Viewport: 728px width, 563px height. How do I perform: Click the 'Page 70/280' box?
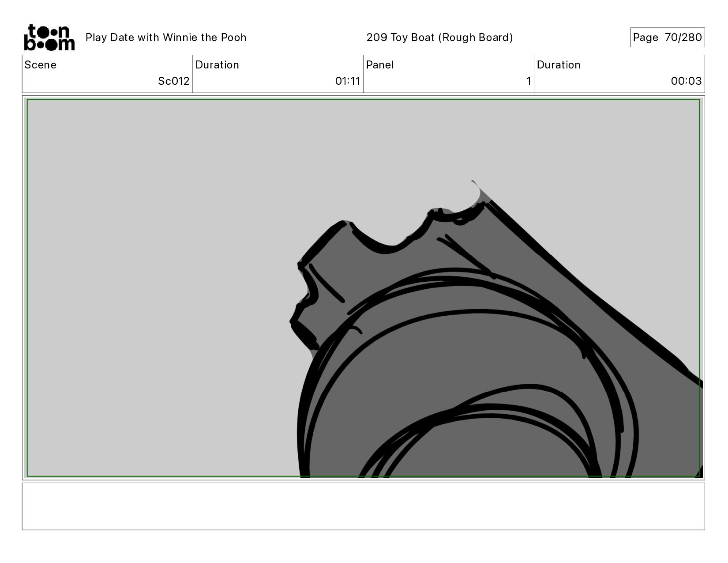pos(667,38)
